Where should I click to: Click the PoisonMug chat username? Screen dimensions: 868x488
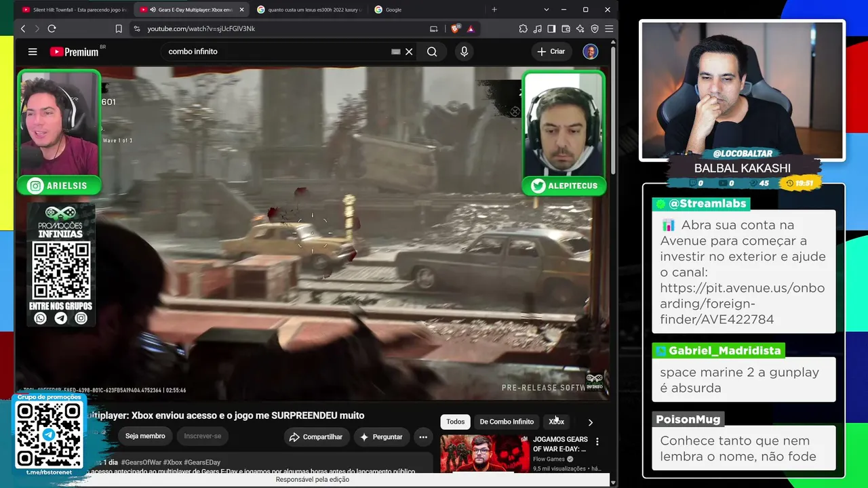coord(688,420)
